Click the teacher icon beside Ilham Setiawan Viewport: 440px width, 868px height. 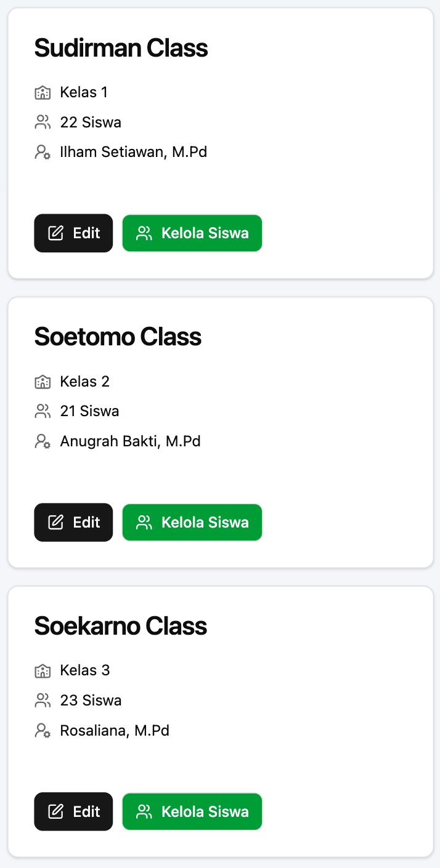tap(42, 152)
